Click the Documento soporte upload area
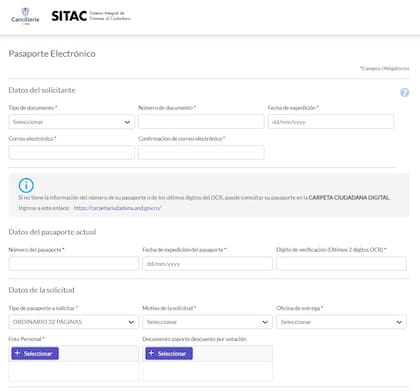The width and height of the screenshot is (420, 392). click(x=207, y=371)
